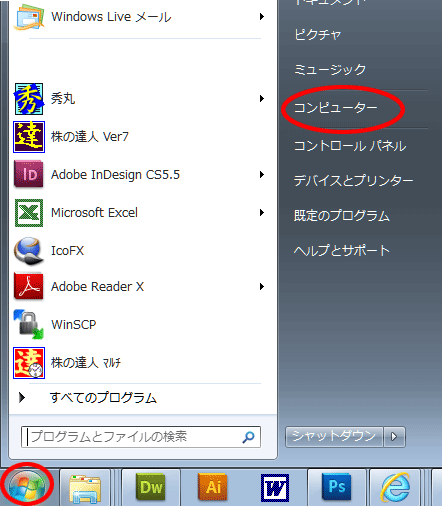
Task: Open 既定のプログラム
Action: 342,216
